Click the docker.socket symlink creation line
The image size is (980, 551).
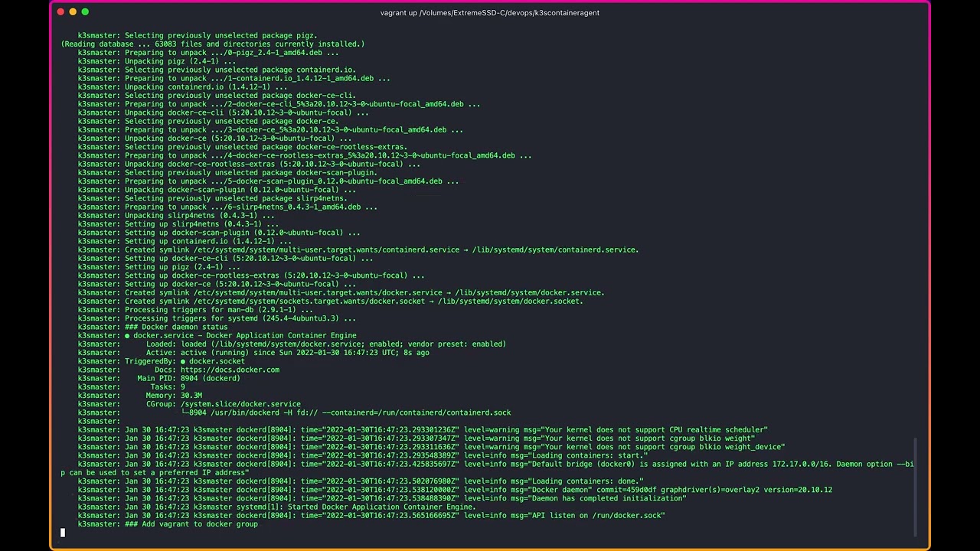coord(331,302)
